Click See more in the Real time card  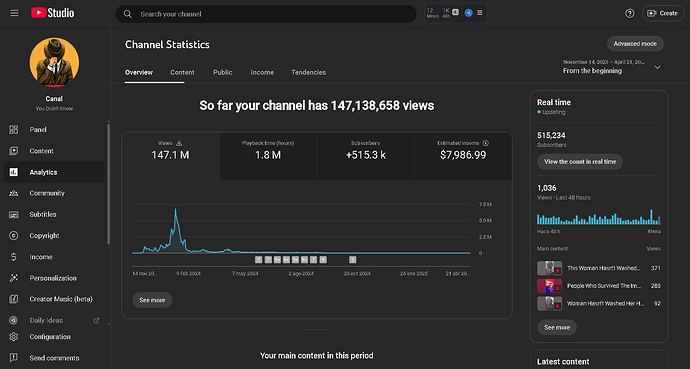tap(557, 327)
